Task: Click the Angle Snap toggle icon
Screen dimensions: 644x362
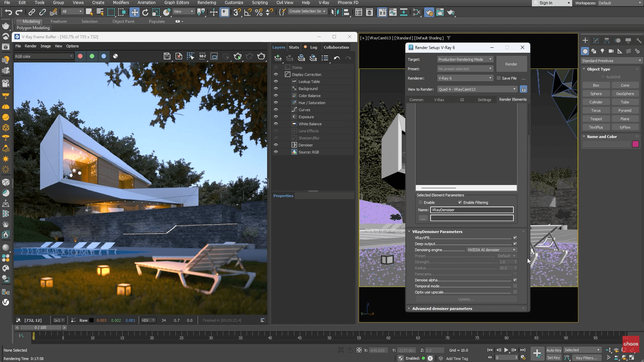Action: click(248, 12)
